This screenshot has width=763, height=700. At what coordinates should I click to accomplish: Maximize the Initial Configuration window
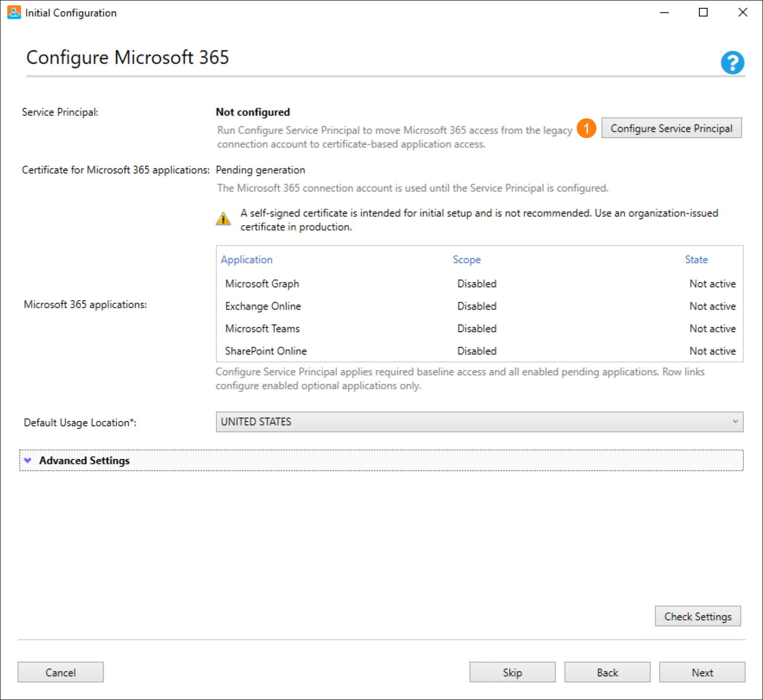pyautogui.click(x=703, y=12)
